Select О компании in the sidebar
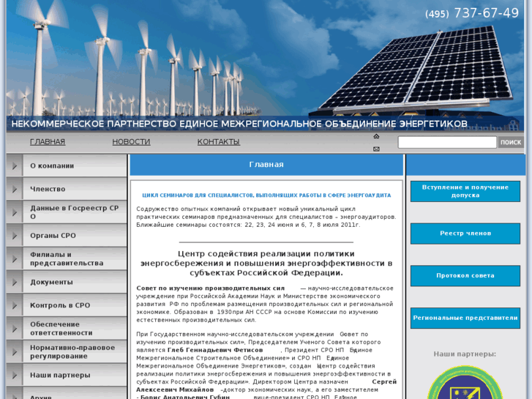Image resolution: width=532 pixels, height=399 pixels. click(x=52, y=165)
